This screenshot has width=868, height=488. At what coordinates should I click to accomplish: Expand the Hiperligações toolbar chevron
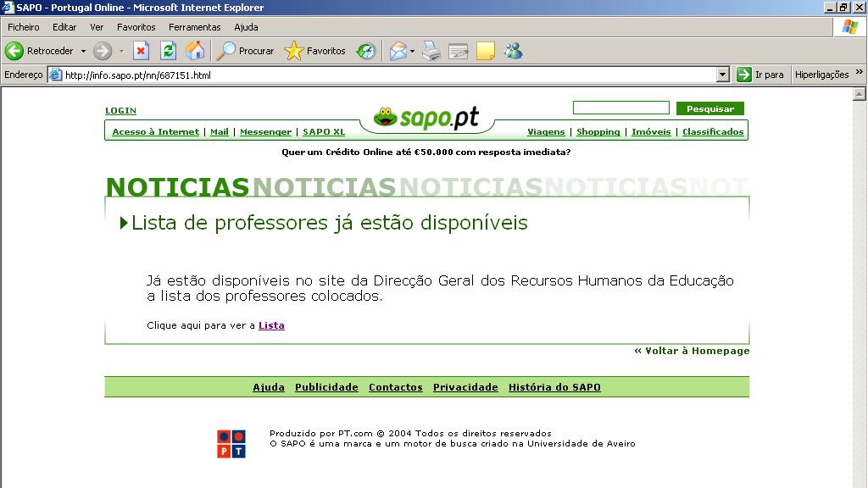pyautogui.click(x=860, y=72)
